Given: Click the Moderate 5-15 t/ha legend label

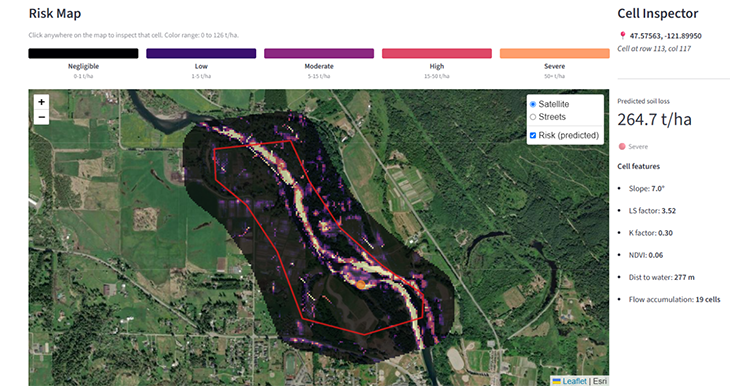Looking at the screenshot, I should click(319, 71).
